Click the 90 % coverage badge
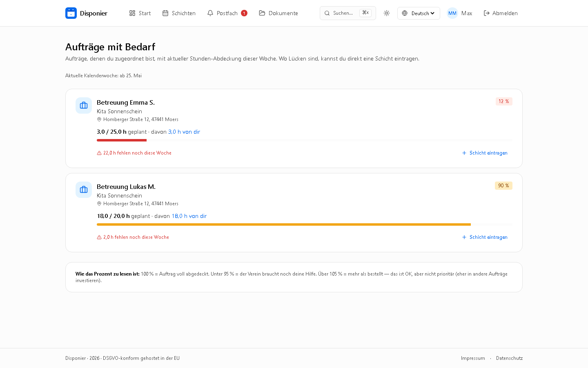588x368 pixels. pyautogui.click(x=503, y=186)
